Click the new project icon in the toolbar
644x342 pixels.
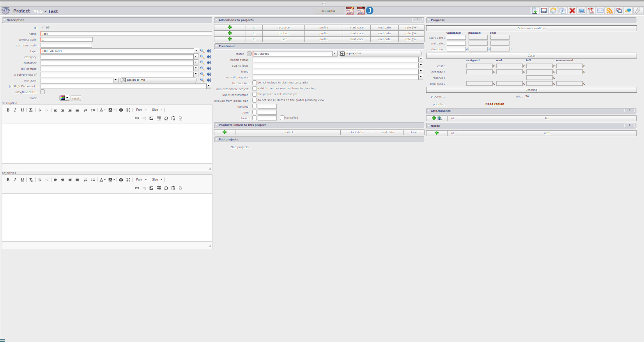[534, 11]
